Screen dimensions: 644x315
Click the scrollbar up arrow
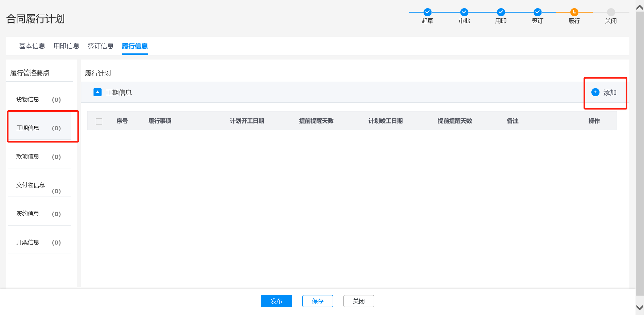point(640,7)
